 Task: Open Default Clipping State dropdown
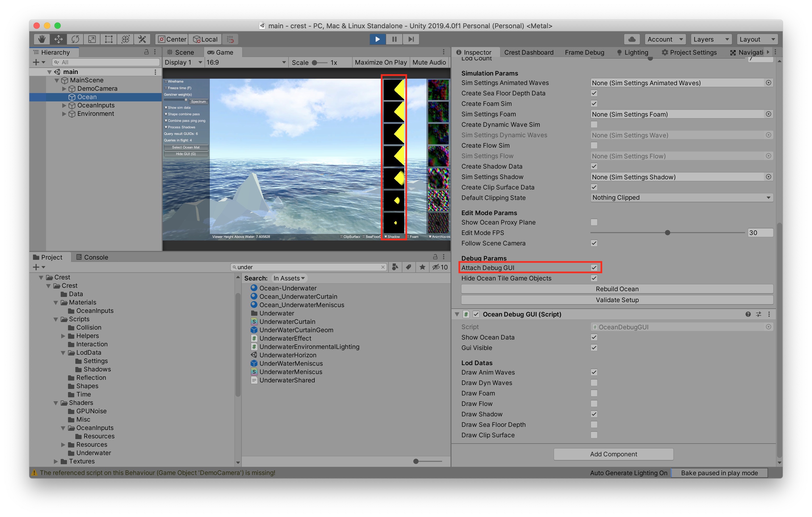pos(681,198)
